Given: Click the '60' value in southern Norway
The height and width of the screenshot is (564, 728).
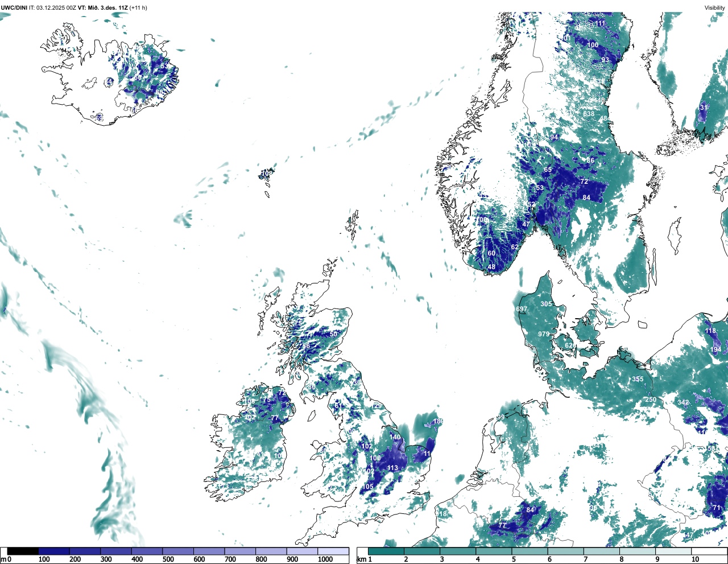Looking at the screenshot, I should 491,253.
